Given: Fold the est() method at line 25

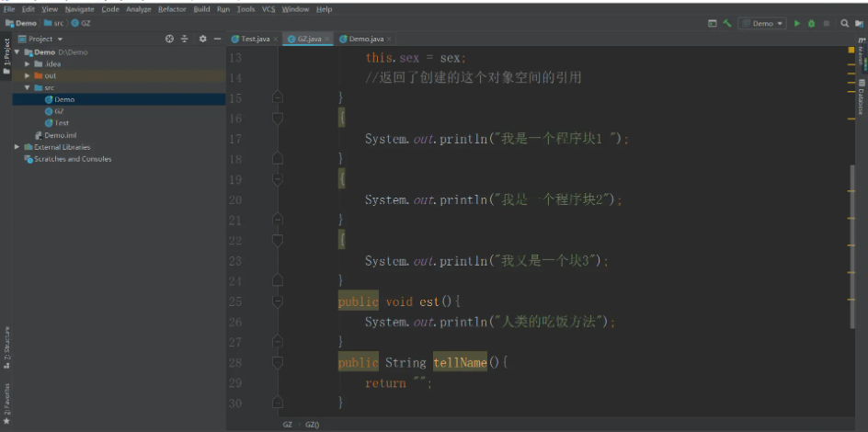Looking at the screenshot, I should pyautogui.click(x=278, y=301).
